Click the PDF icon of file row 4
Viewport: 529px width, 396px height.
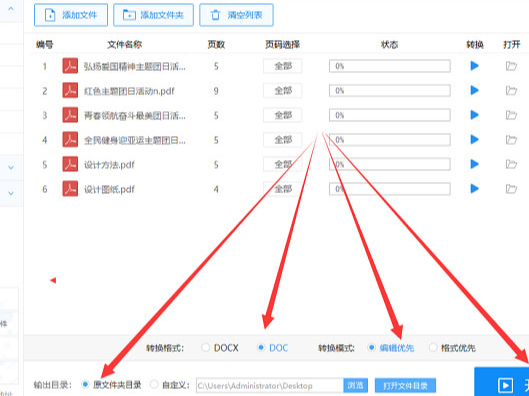click(70, 139)
